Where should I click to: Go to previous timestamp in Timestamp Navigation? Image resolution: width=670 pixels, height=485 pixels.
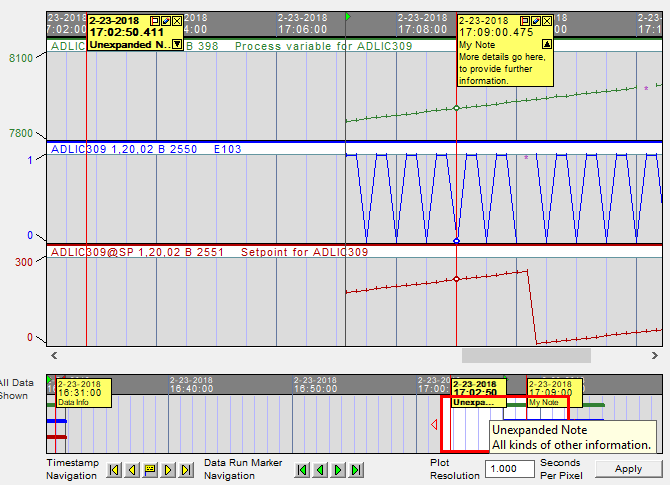click(x=132, y=469)
